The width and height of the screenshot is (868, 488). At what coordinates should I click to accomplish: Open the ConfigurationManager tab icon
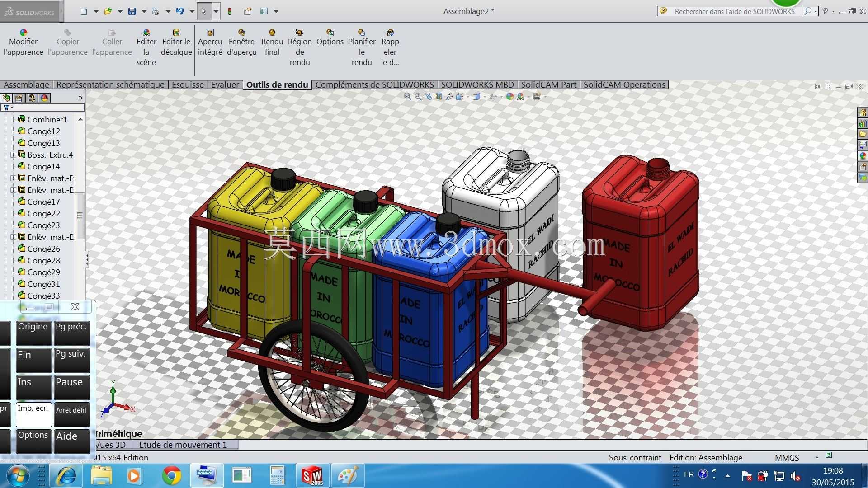tap(32, 98)
